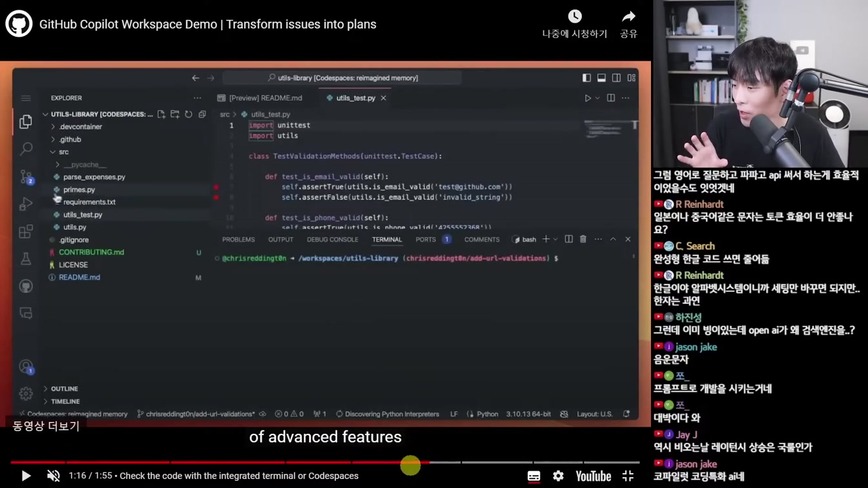868x488 pixels.
Task: Split the editor to the right
Action: 611,98
